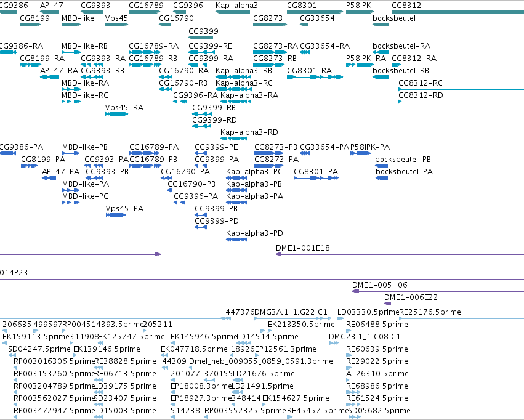Open the CG8199 gene label
Image resolution: width=524 pixels, height=420 pixels.
tap(34, 18)
